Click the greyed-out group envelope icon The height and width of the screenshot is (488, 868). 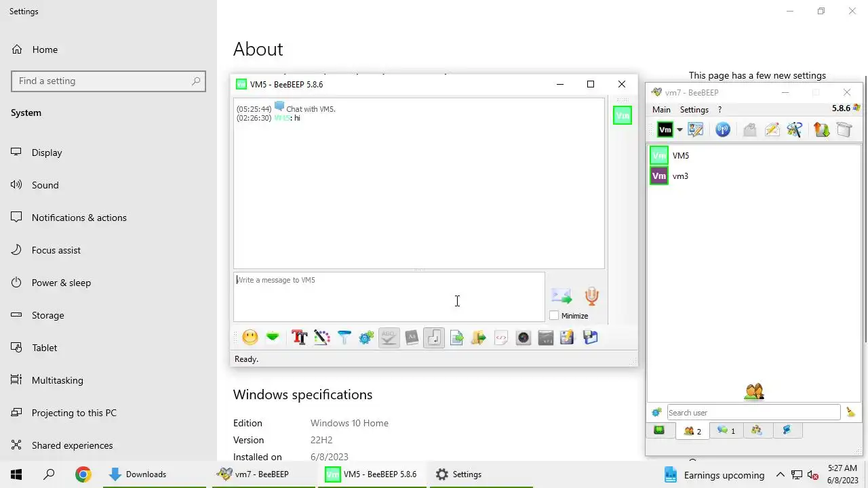pos(749,129)
